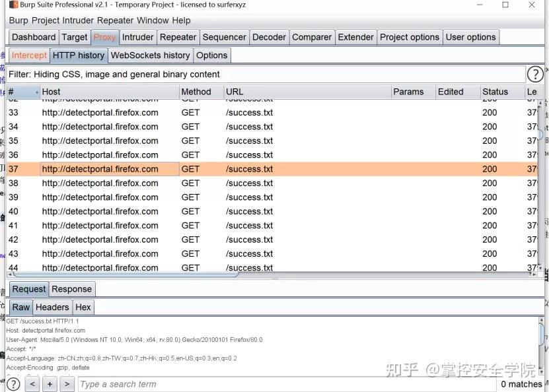Switch to the Intruder tool tab
549x392 pixels.
tap(137, 37)
